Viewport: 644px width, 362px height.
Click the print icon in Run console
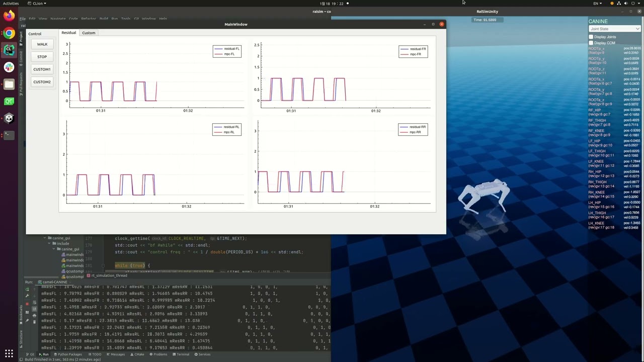pos(34,315)
